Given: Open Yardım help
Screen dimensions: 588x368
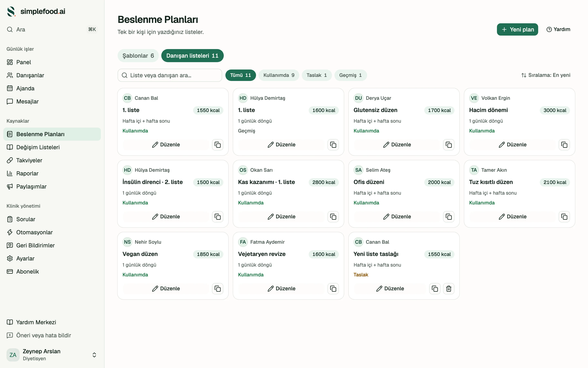Looking at the screenshot, I should pos(558,29).
